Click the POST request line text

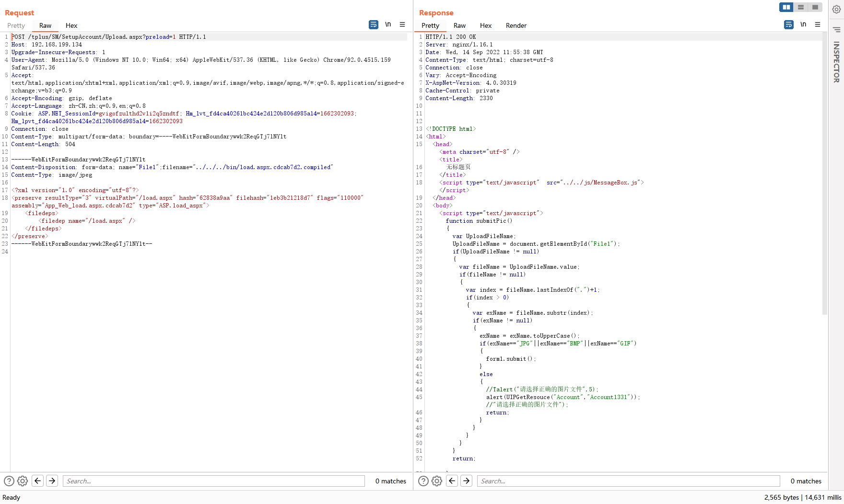click(109, 37)
